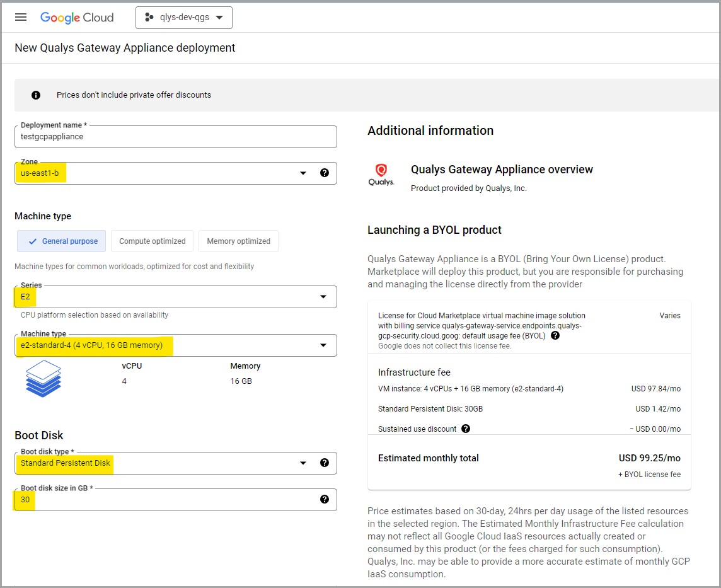
Task: Click the Boot disk size in GB field
Action: [x=176, y=500]
